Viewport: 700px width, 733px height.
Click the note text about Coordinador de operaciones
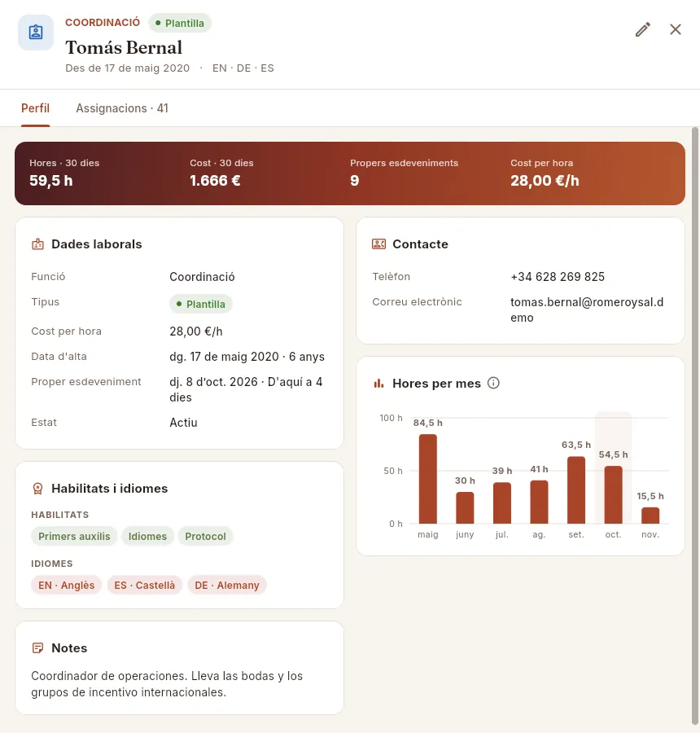click(167, 684)
